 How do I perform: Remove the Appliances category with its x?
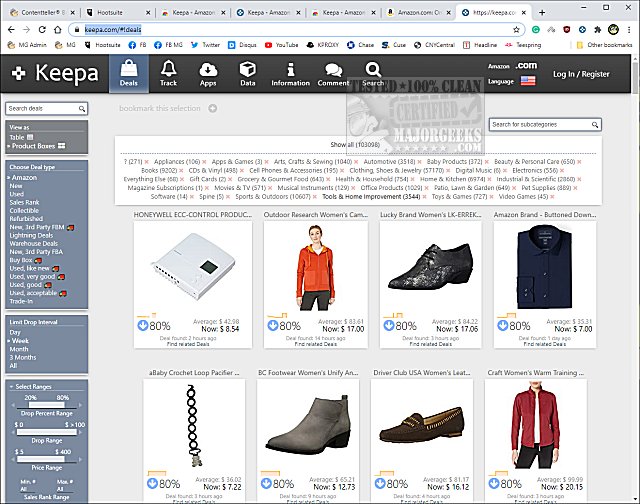coord(205,161)
